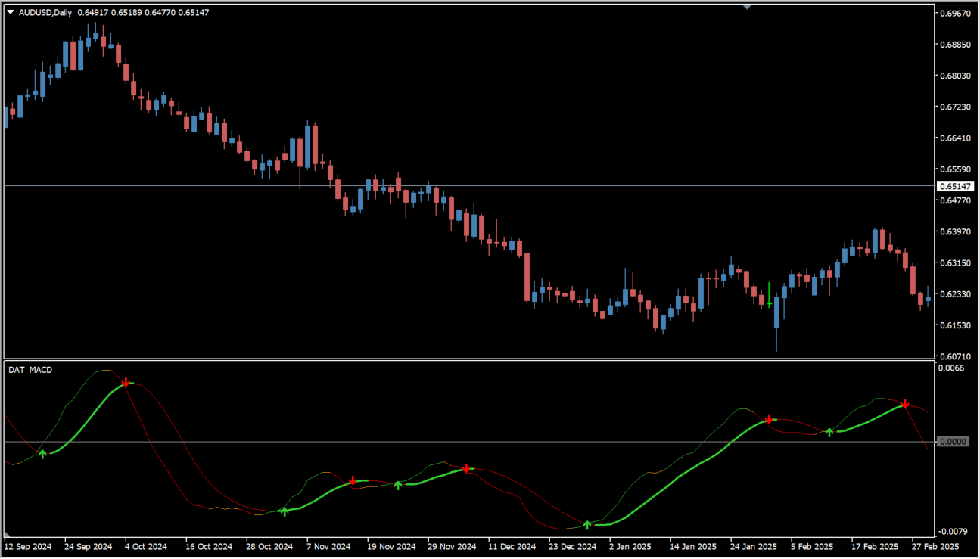Click the green buy arrow from late November 2024 in DAT_MACD
This screenshot has width=980, height=559.
(398, 485)
